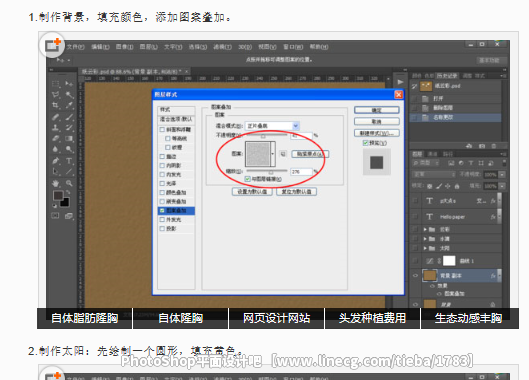Open the Layers 不透明度 opacity dropdown
This screenshot has height=380, width=529.
pos(502,174)
